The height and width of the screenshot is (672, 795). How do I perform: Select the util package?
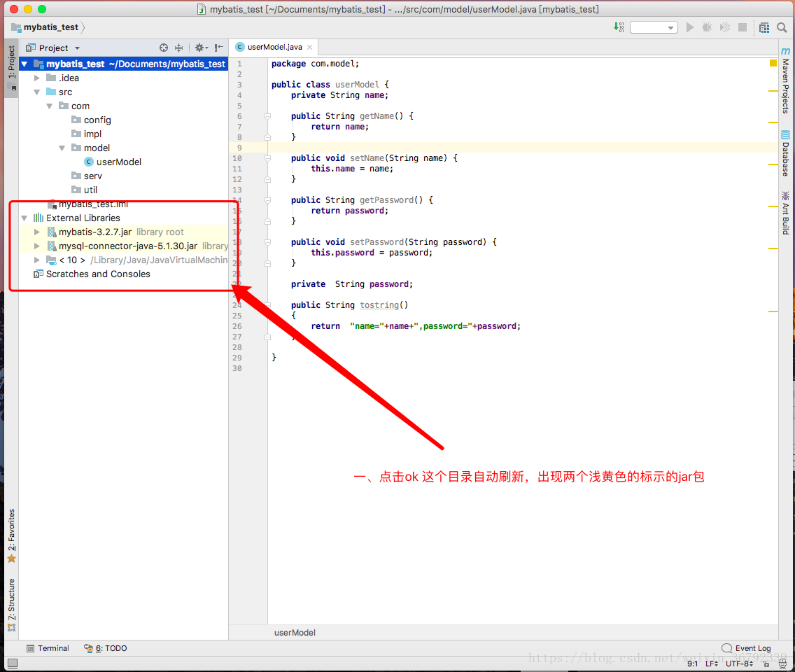click(x=91, y=190)
